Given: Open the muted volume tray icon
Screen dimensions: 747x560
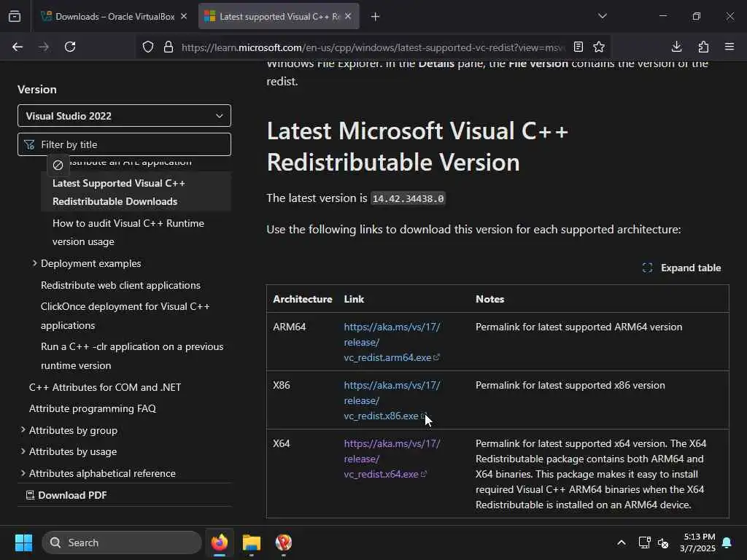Looking at the screenshot, I should [662, 542].
